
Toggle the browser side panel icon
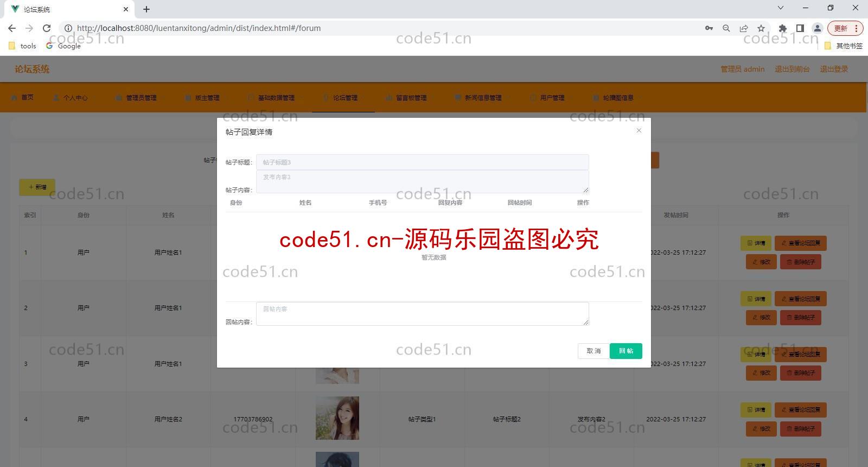pos(800,28)
